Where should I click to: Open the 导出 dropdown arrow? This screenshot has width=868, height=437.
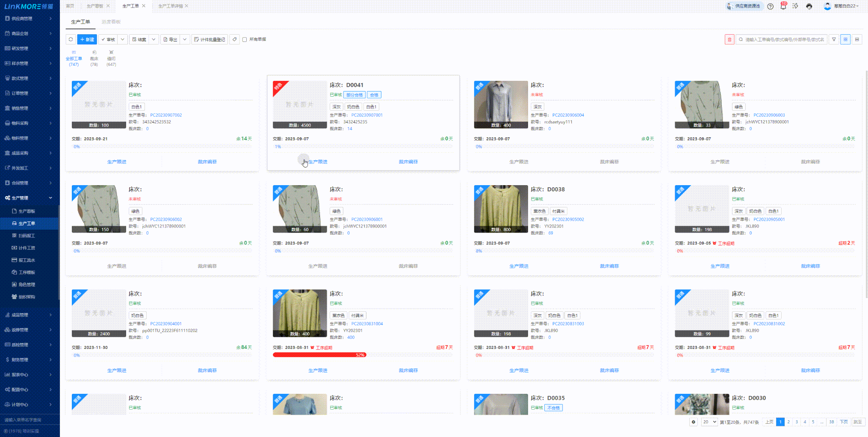point(185,39)
